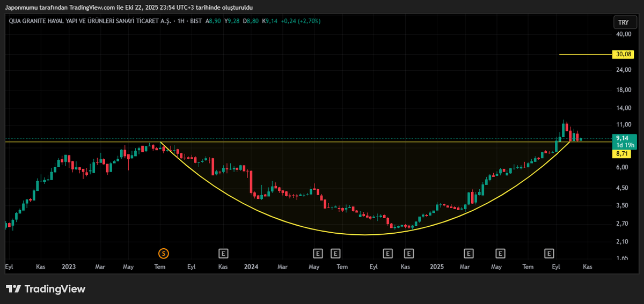Click the 9,14 current price label
The height and width of the screenshot is (304, 644).
(623, 138)
